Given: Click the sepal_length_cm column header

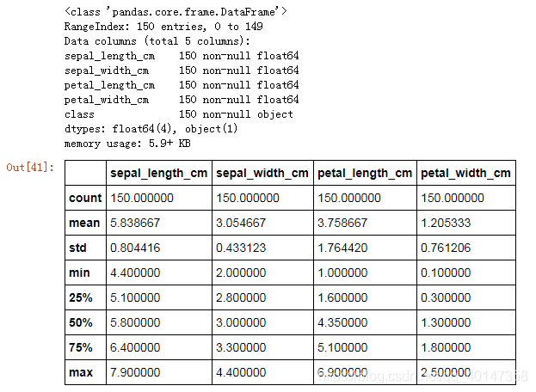Looking at the screenshot, I should [158, 173].
